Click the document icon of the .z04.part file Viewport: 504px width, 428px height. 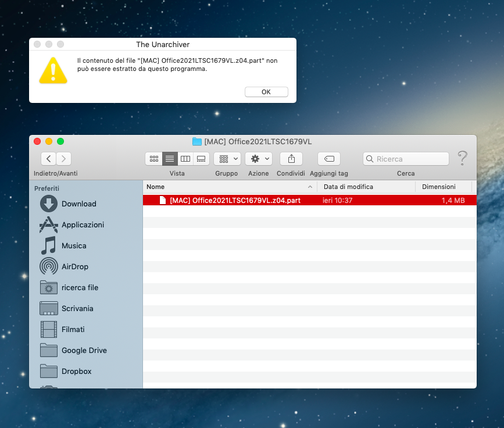click(x=163, y=200)
